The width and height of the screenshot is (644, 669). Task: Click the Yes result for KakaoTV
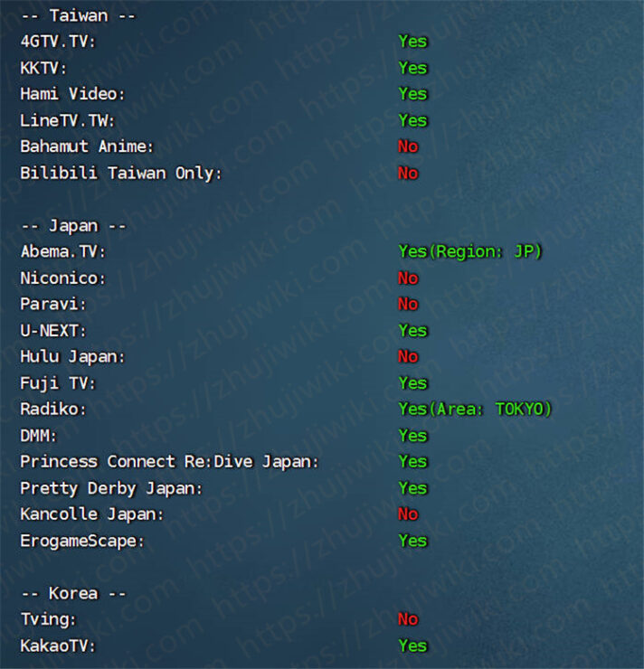click(x=412, y=645)
